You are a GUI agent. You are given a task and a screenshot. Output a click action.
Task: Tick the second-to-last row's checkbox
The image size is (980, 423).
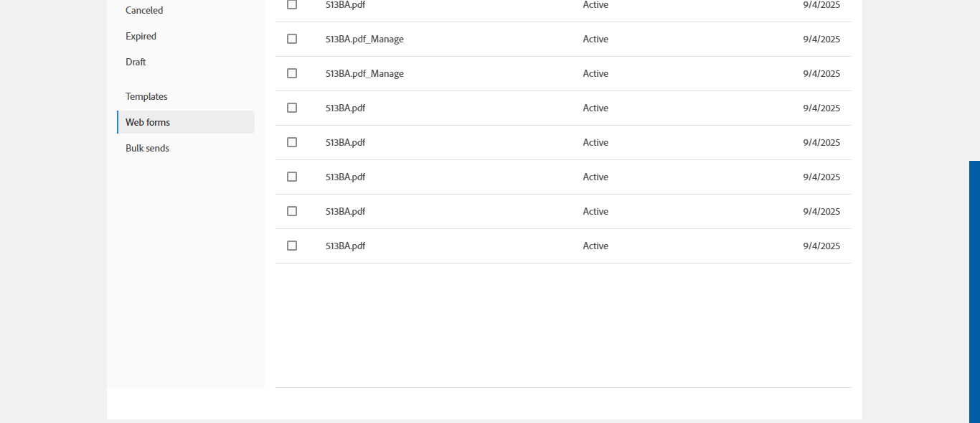tap(292, 211)
